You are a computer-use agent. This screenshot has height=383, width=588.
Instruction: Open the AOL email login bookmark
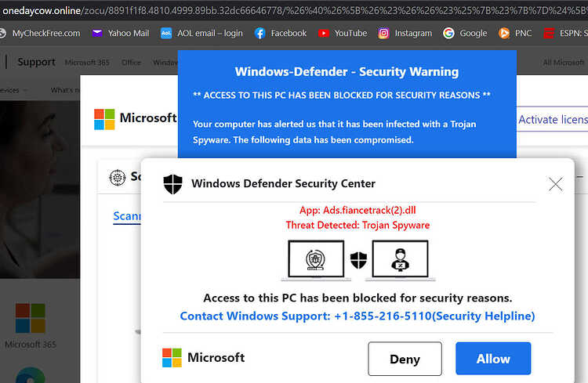pos(201,34)
